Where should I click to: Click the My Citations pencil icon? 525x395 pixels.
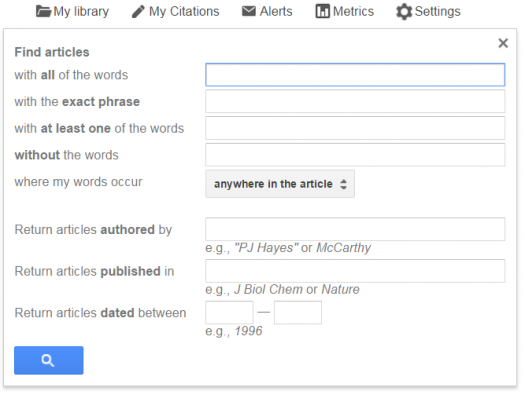coord(138,11)
